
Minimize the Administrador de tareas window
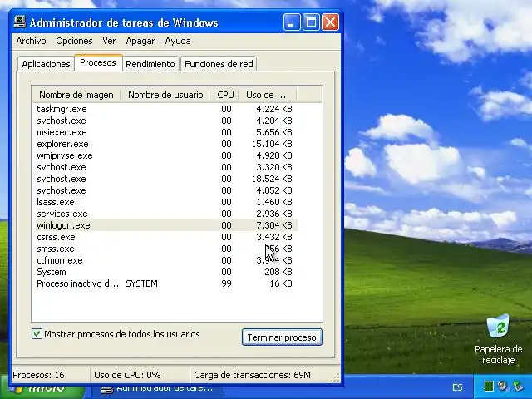point(292,22)
